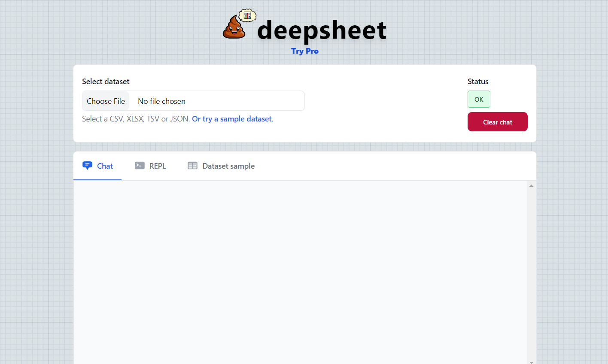608x364 pixels.
Task: Click the green OK status indicator
Action: pyautogui.click(x=479, y=99)
